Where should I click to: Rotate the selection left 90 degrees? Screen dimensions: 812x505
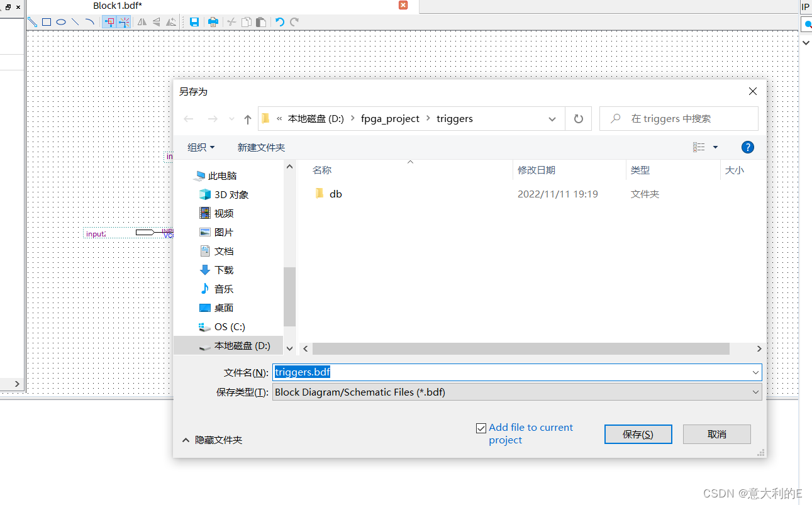coord(170,22)
